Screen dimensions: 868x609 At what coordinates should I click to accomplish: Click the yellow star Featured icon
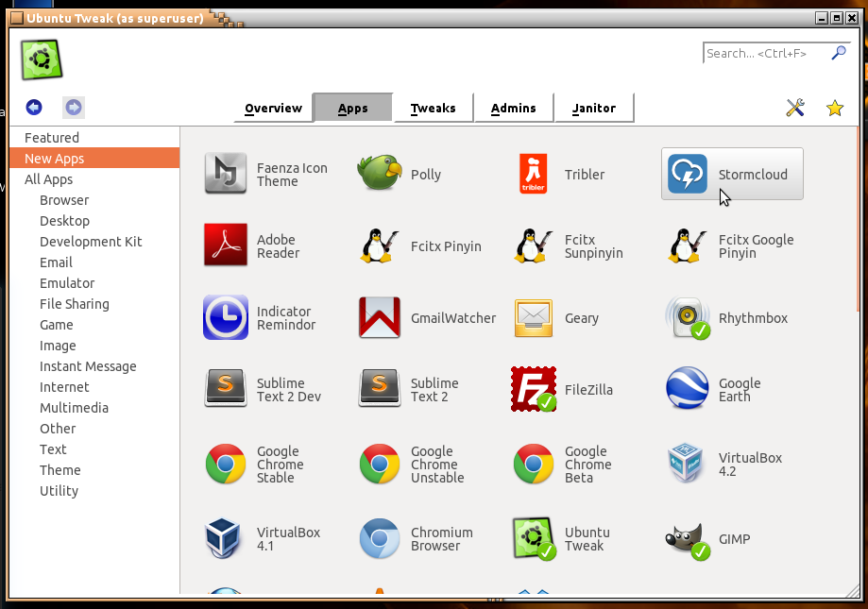(x=835, y=108)
